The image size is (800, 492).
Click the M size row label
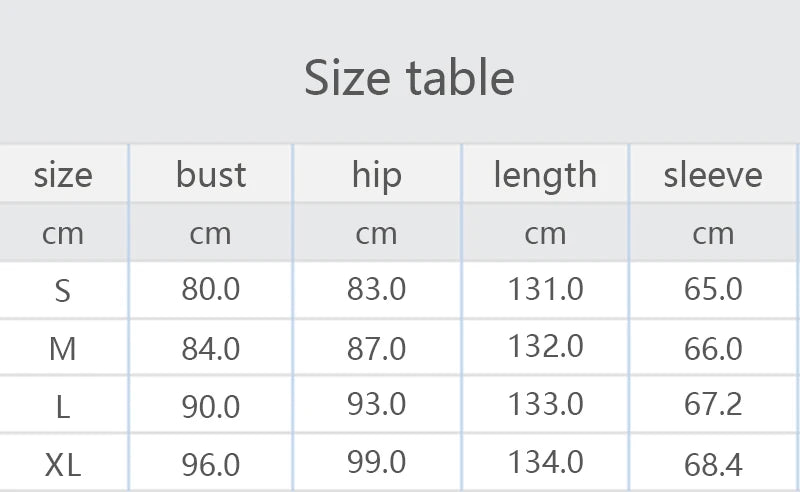point(63,349)
